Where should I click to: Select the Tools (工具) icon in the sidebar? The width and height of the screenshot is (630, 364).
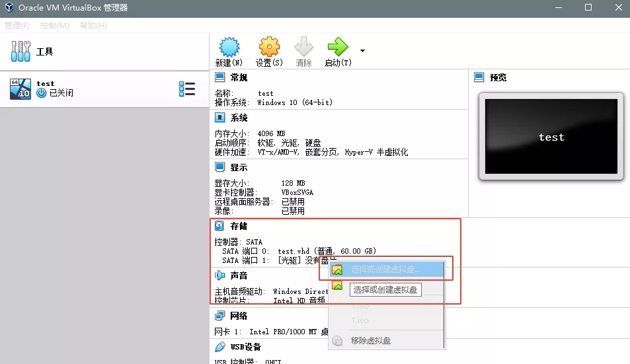(20, 51)
